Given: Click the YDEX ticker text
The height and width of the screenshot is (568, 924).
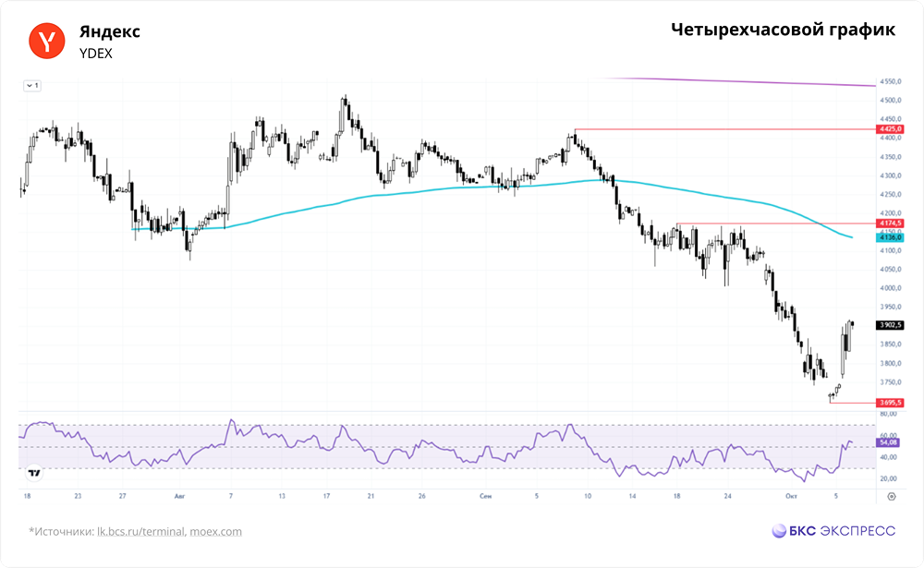Looking at the screenshot, I should tap(95, 53).
